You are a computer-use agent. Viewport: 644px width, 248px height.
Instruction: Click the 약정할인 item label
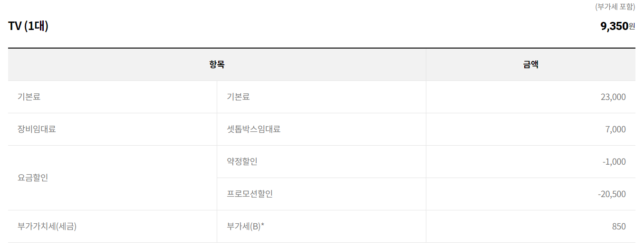pos(242,162)
